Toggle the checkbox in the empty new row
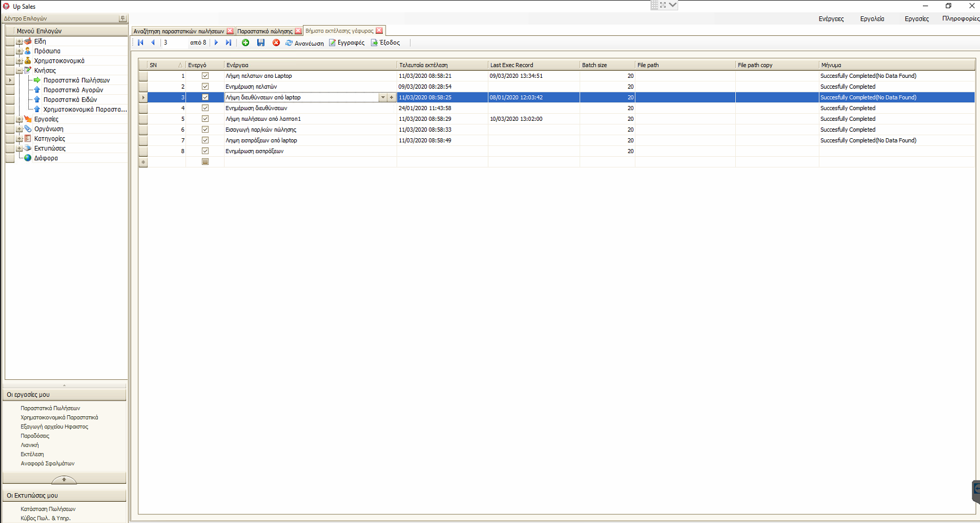980x523 pixels. pyautogui.click(x=205, y=162)
